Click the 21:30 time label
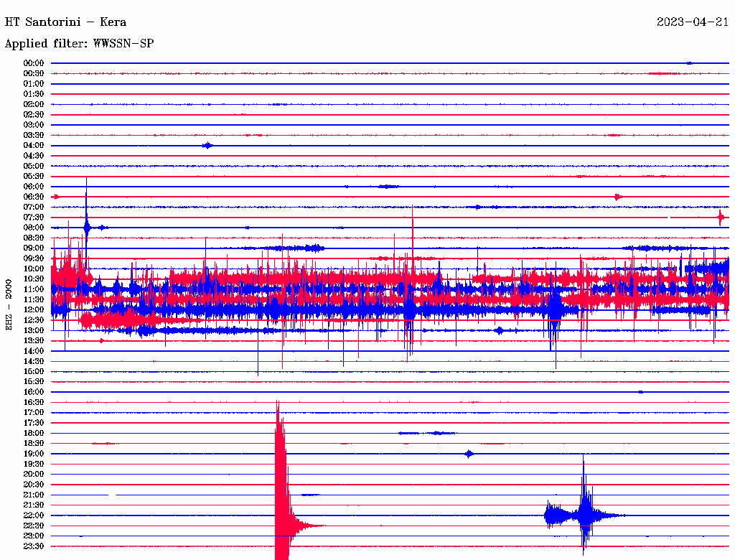Viewport: 735px width, 560px height. click(x=34, y=505)
